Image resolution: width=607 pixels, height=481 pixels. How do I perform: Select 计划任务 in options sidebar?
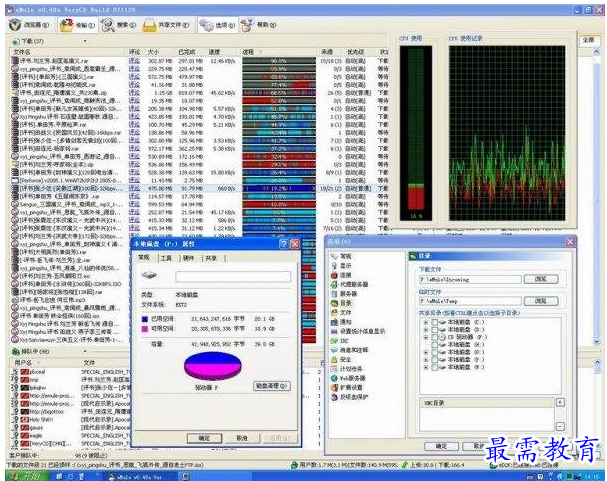pos(347,369)
